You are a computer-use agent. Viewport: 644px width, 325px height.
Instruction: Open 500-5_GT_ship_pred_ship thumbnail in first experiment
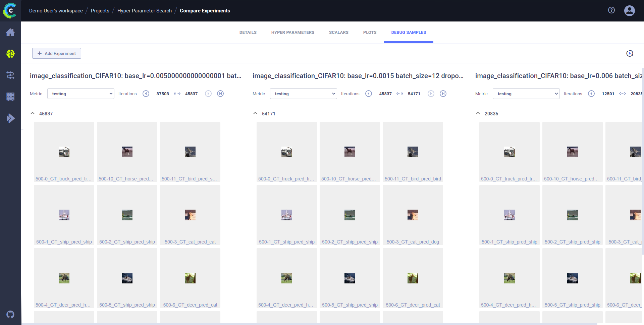pyautogui.click(x=127, y=278)
